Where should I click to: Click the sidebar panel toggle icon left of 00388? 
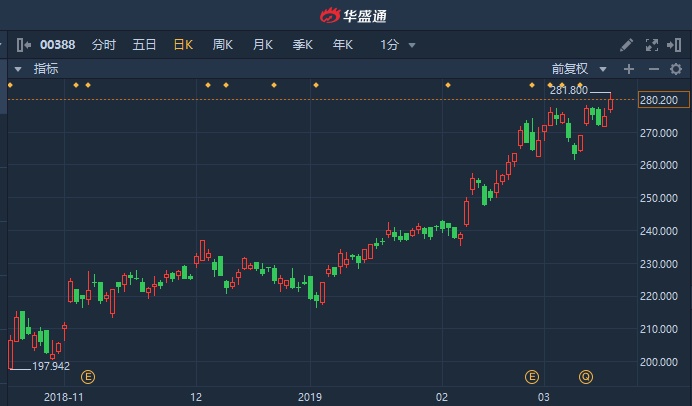click(23, 45)
